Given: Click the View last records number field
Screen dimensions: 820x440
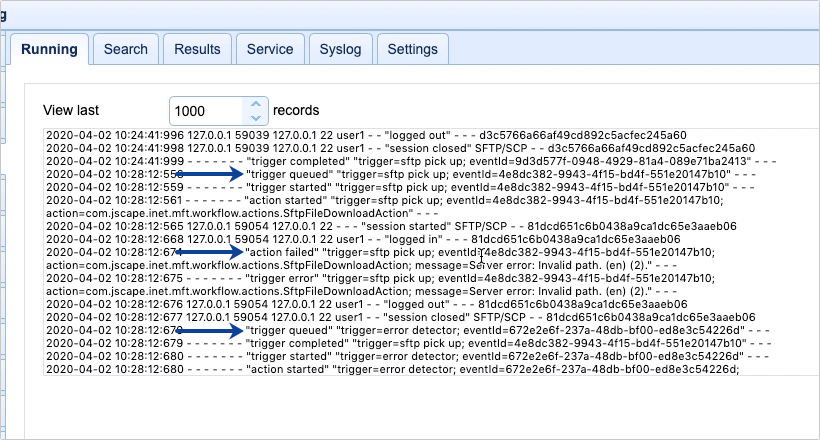Looking at the screenshot, I should [x=206, y=110].
